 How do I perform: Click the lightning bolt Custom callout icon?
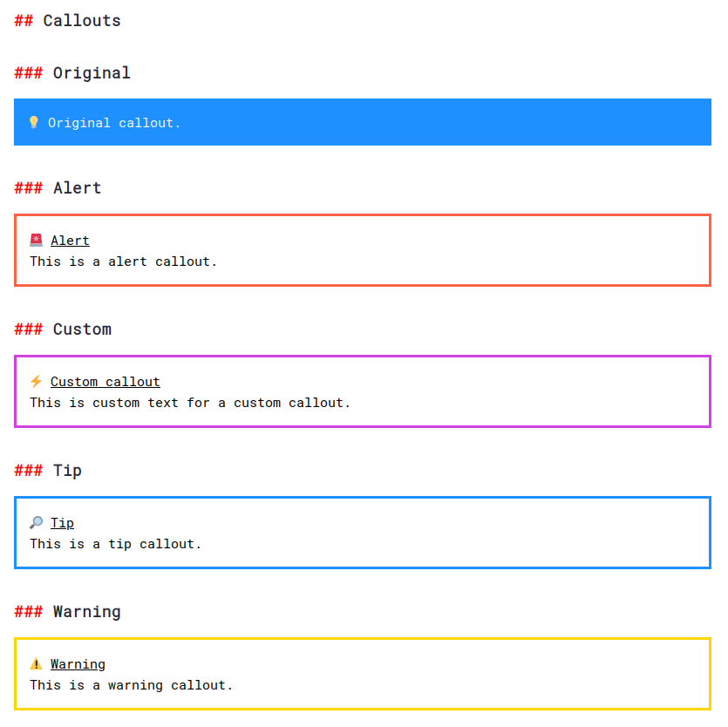click(37, 381)
